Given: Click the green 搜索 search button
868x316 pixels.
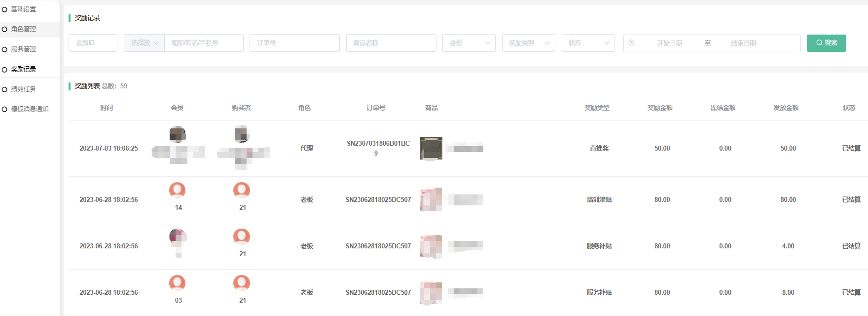Looking at the screenshot, I should click(826, 43).
